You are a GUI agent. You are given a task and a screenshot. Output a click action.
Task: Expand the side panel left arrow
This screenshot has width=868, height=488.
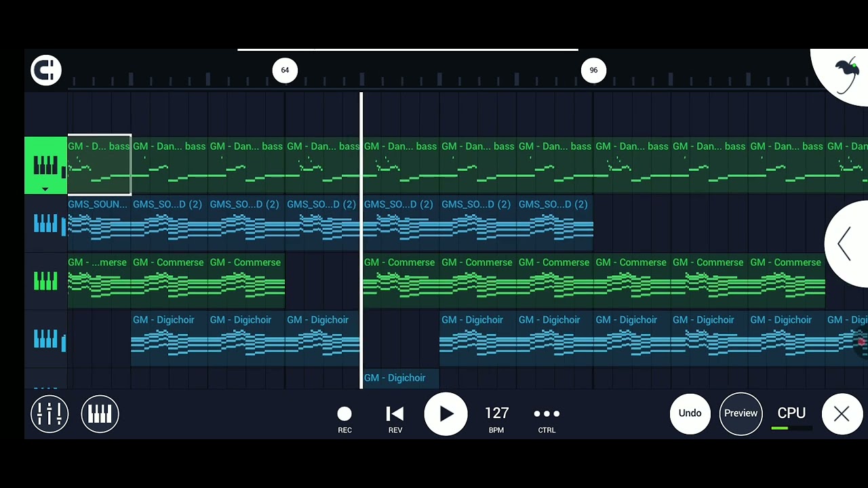click(845, 244)
